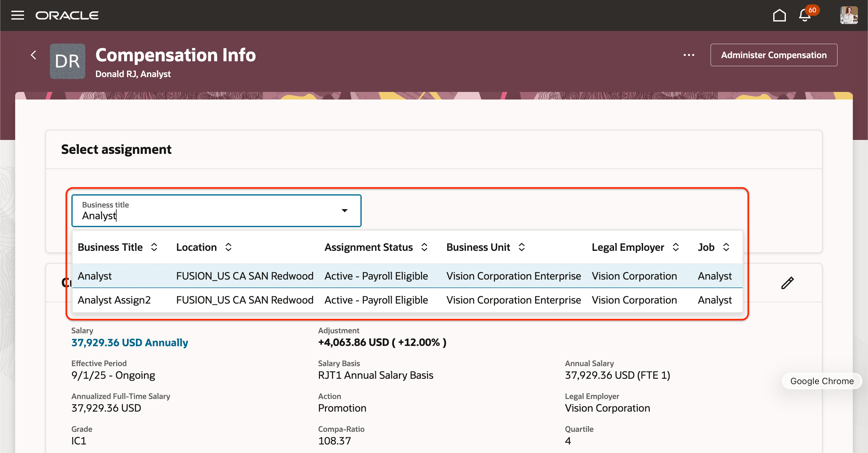The height and width of the screenshot is (453, 868).
Task: Click the Promotion action value
Action: [342, 408]
